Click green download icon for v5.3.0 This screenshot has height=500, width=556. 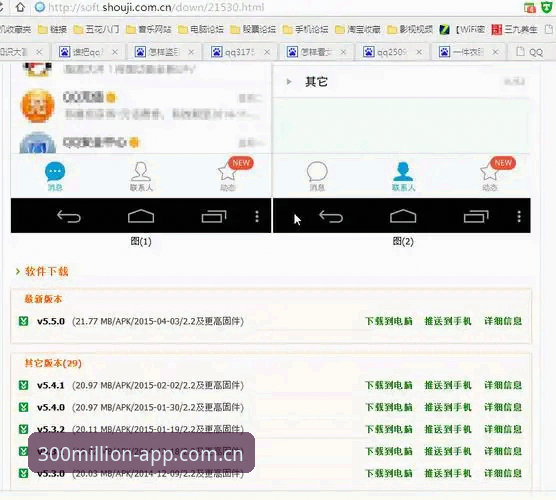click(x=23, y=473)
